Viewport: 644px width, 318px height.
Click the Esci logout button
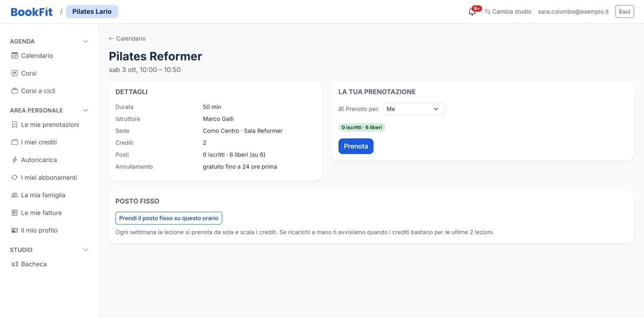coord(625,12)
